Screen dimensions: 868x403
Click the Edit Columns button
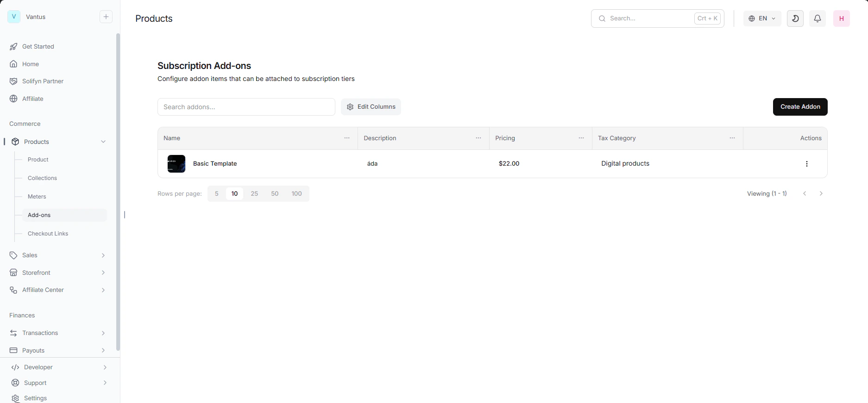pos(371,107)
